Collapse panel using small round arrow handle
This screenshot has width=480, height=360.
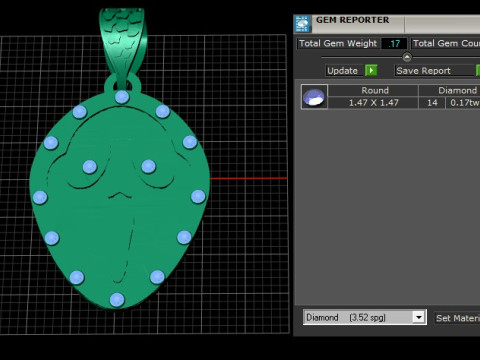click(407, 57)
